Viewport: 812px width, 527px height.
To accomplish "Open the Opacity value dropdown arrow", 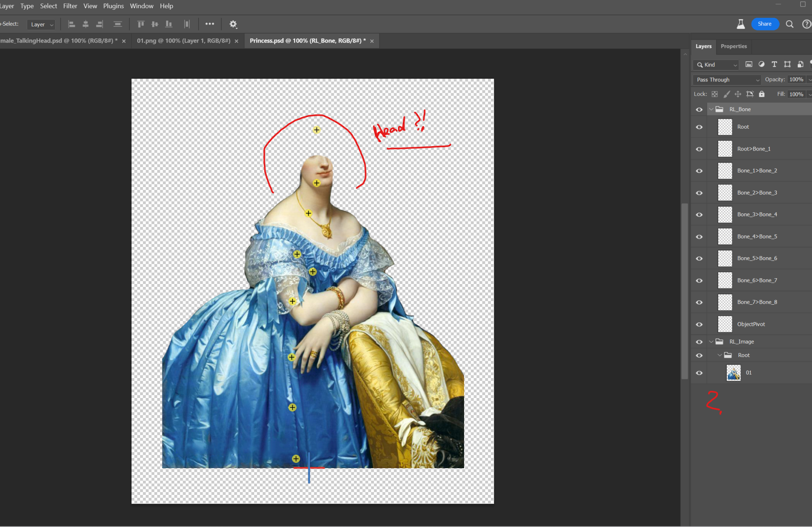I will pyautogui.click(x=810, y=80).
